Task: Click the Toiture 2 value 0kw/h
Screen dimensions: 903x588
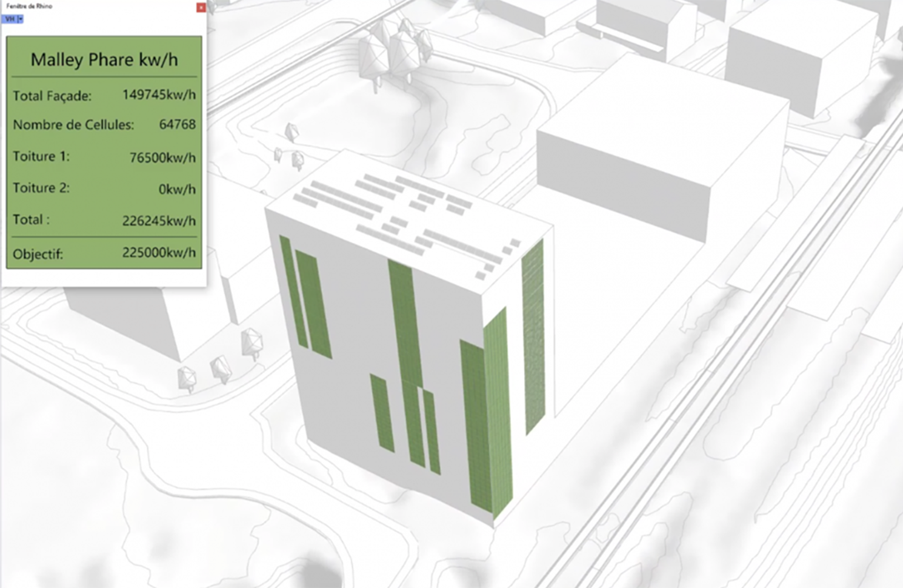Action: pyautogui.click(x=177, y=189)
